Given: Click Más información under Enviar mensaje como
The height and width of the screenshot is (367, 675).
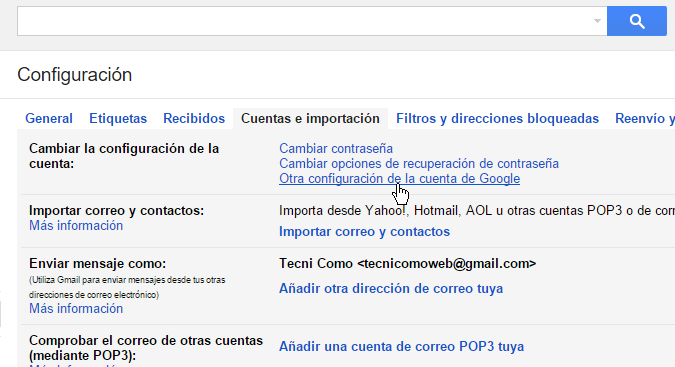Looking at the screenshot, I should 76,308.
